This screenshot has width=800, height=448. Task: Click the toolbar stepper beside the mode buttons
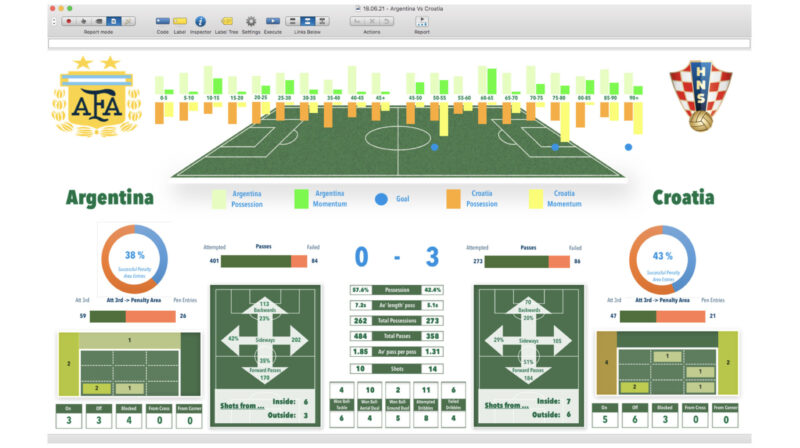coord(54,21)
